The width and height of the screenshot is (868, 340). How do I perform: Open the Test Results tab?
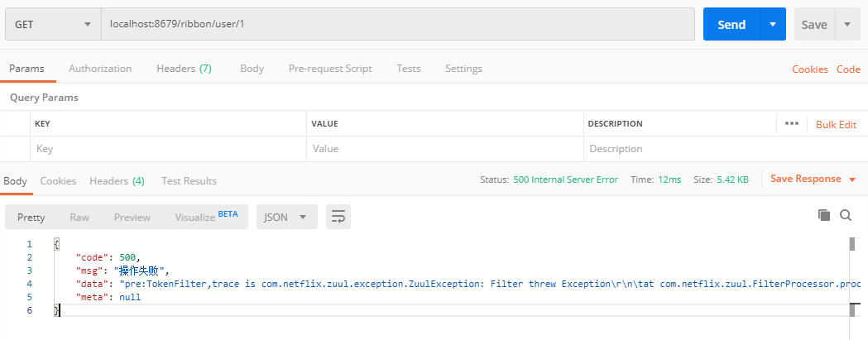pyautogui.click(x=189, y=180)
